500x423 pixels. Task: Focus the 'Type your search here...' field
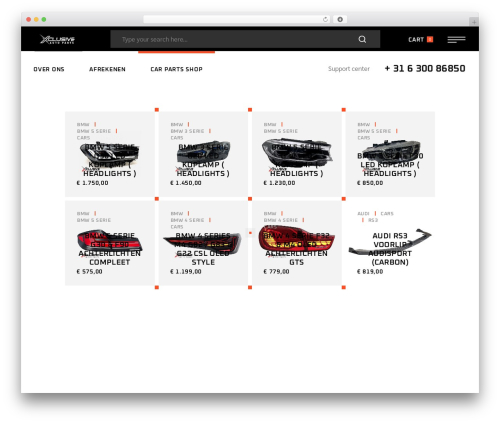click(245, 39)
